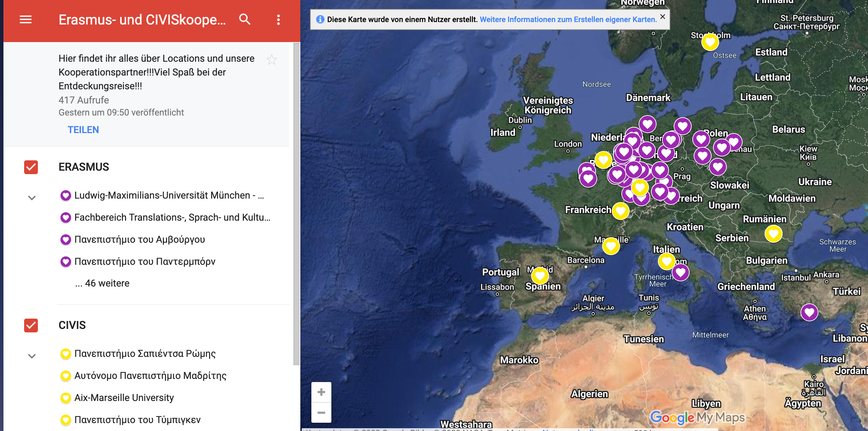The height and width of the screenshot is (431, 868).
Task: Select Aix-Marseille University list item
Action: 124,398
